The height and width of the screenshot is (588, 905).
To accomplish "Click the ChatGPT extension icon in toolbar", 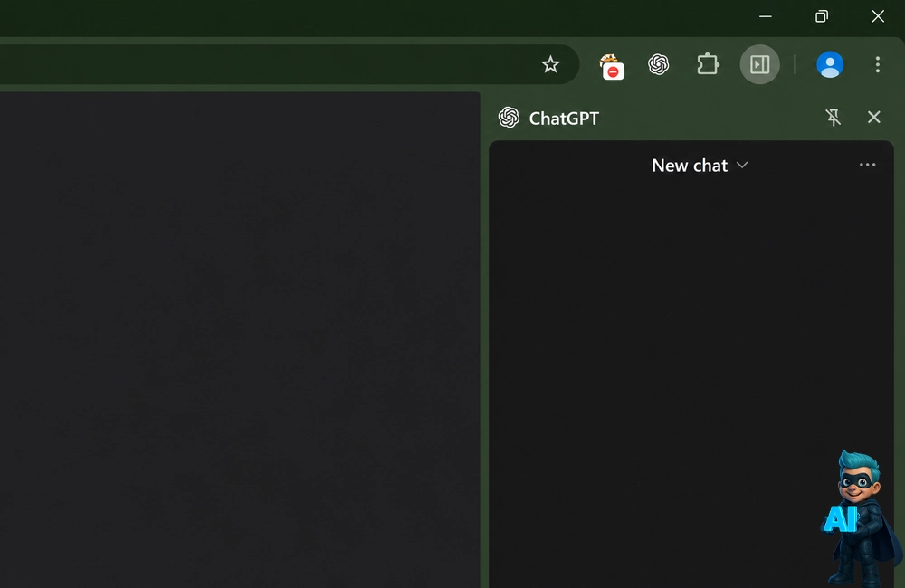I will click(658, 64).
